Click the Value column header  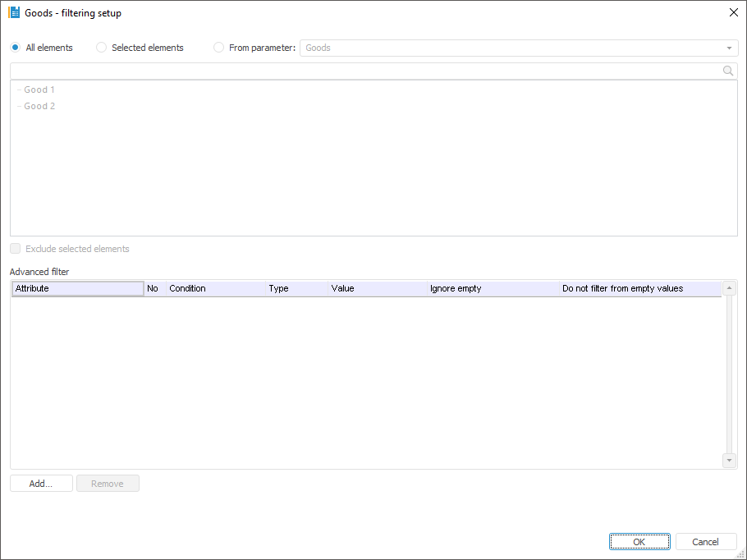(343, 289)
